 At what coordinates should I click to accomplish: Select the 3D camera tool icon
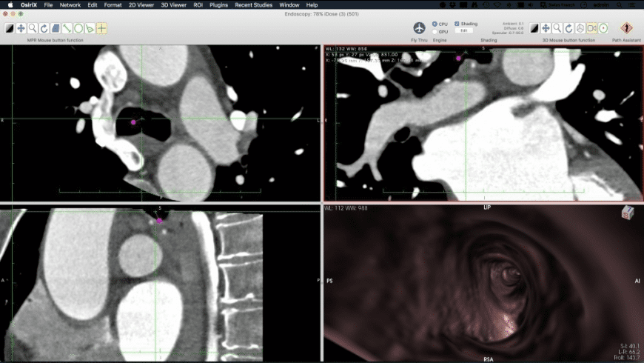click(x=591, y=28)
